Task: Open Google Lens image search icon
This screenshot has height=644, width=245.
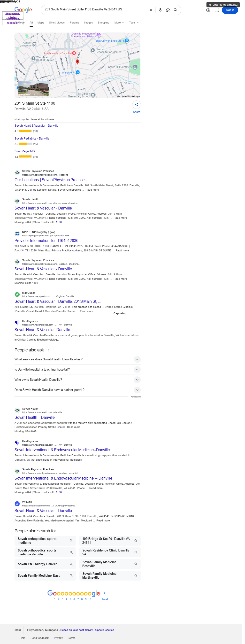Action: 170,10
